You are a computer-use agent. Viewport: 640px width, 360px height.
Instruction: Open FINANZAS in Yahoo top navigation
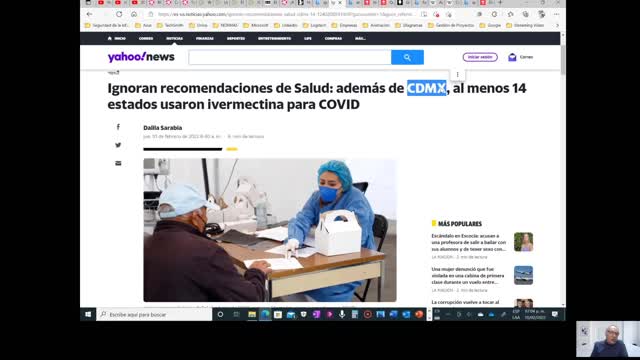(204, 38)
